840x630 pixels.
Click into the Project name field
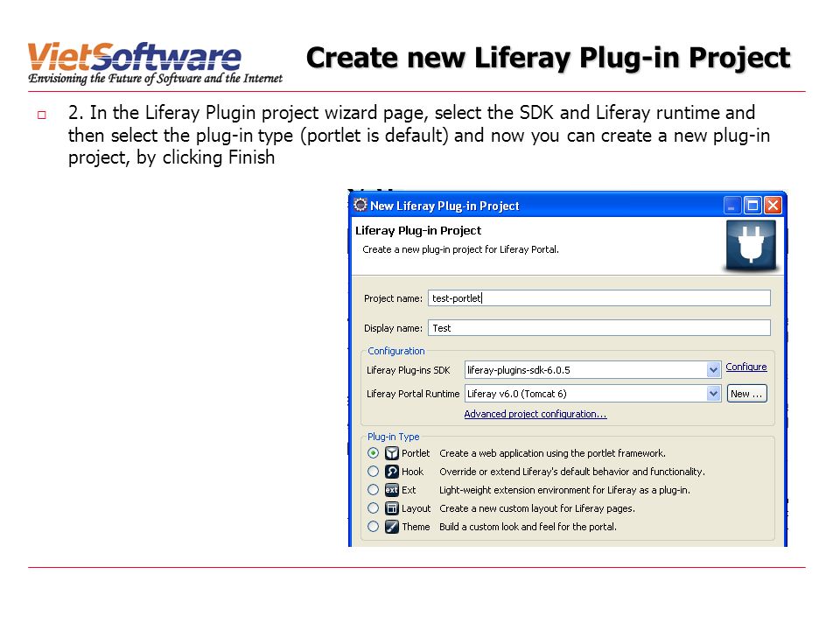coord(598,297)
